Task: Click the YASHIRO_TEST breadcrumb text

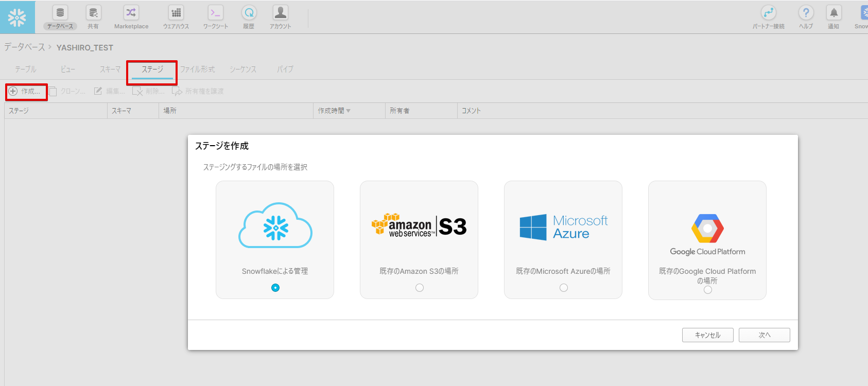Action: [x=85, y=47]
